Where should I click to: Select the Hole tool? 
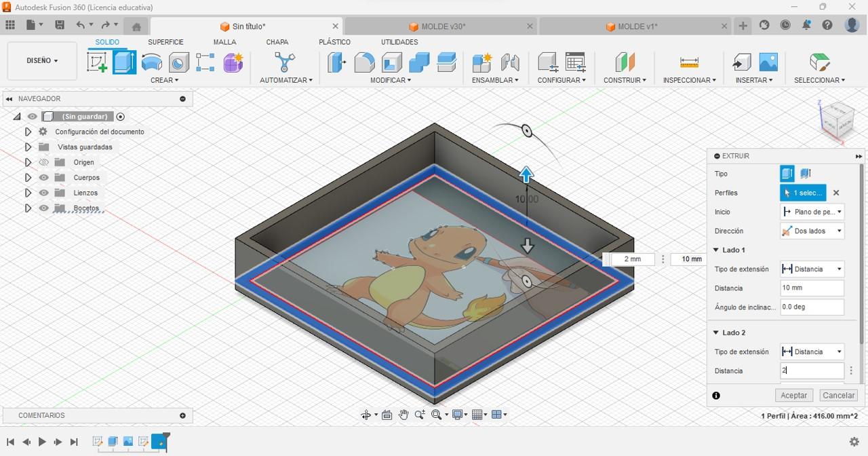click(179, 62)
